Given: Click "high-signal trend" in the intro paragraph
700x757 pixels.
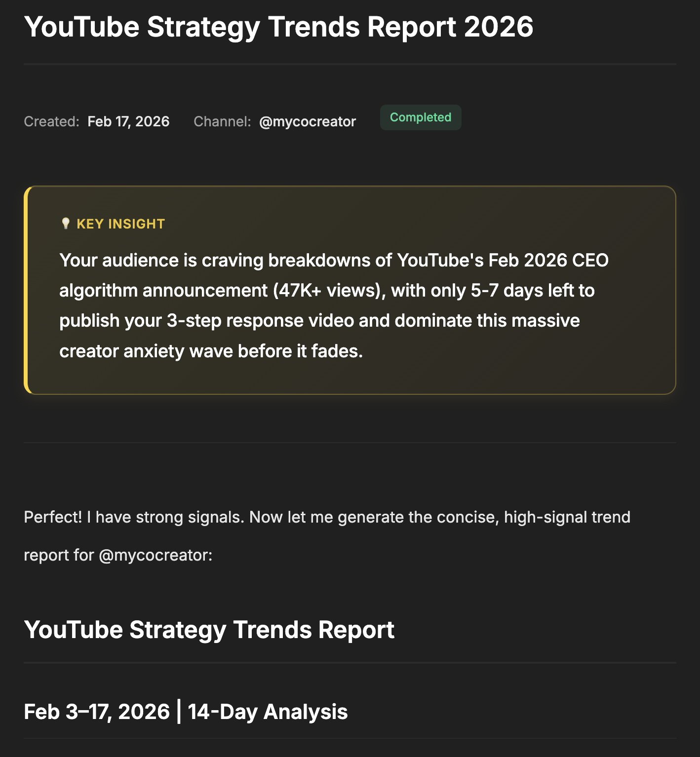Looking at the screenshot, I should tap(567, 517).
